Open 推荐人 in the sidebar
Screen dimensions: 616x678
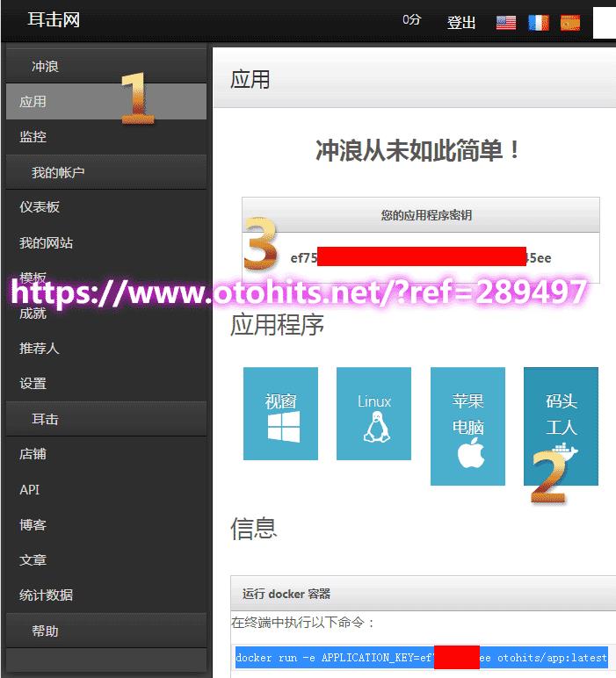click(x=106, y=348)
